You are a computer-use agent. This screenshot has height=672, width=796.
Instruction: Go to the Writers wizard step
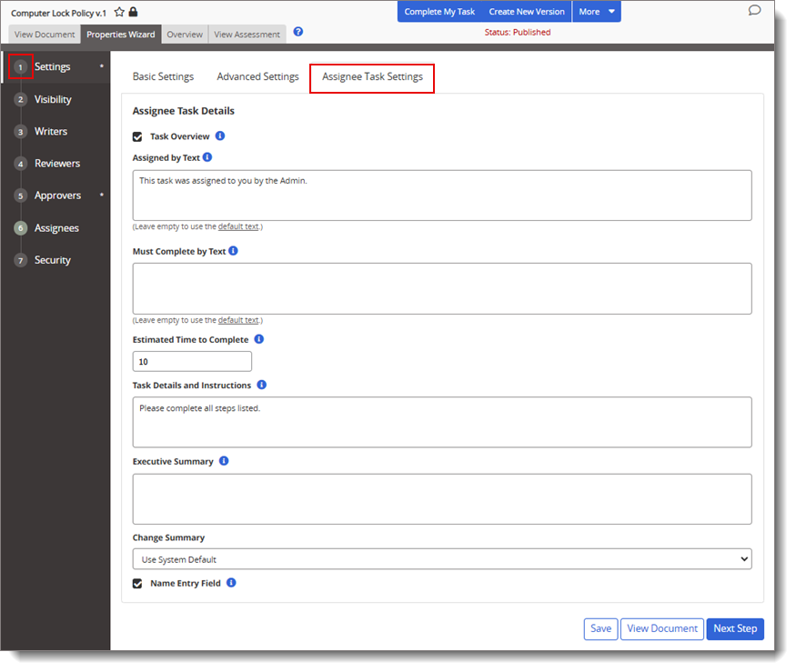click(x=51, y=132)
